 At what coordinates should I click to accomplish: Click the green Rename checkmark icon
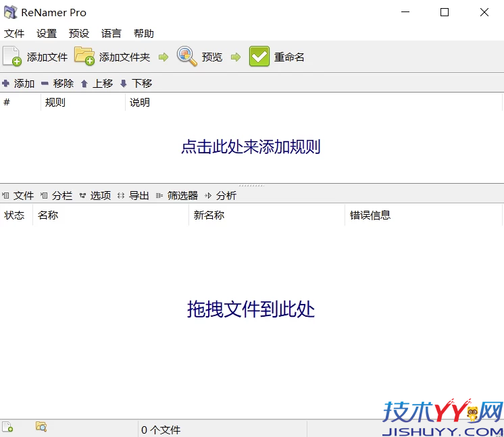click(259, 56)
